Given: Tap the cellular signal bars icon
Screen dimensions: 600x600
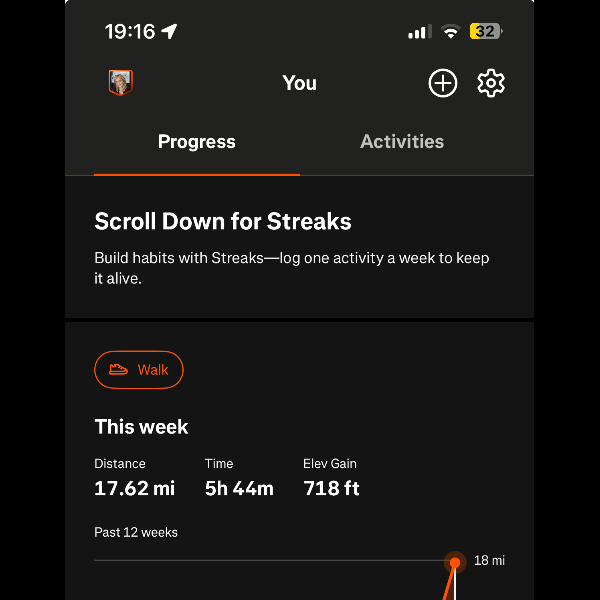Looking at the screenshot, I should click(419, 32).
